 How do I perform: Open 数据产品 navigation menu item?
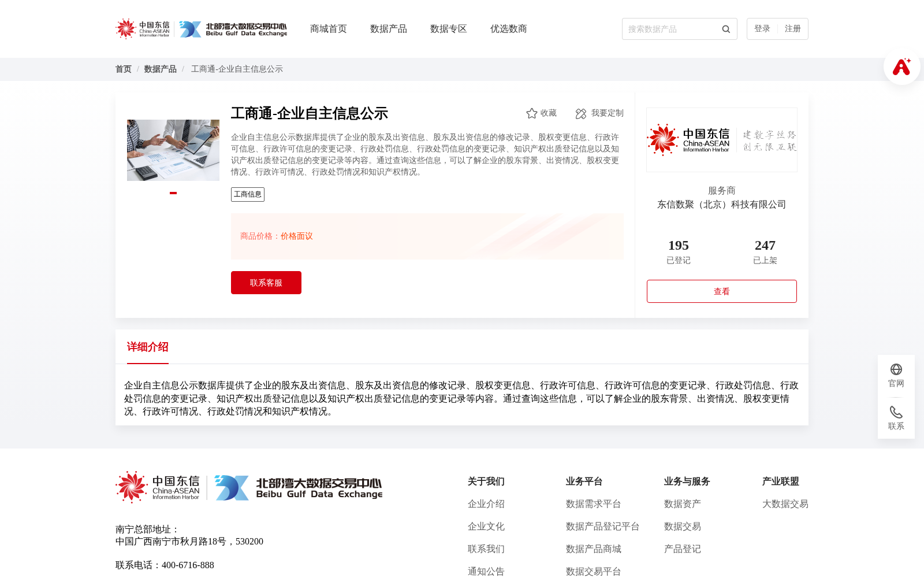(389, 29)
